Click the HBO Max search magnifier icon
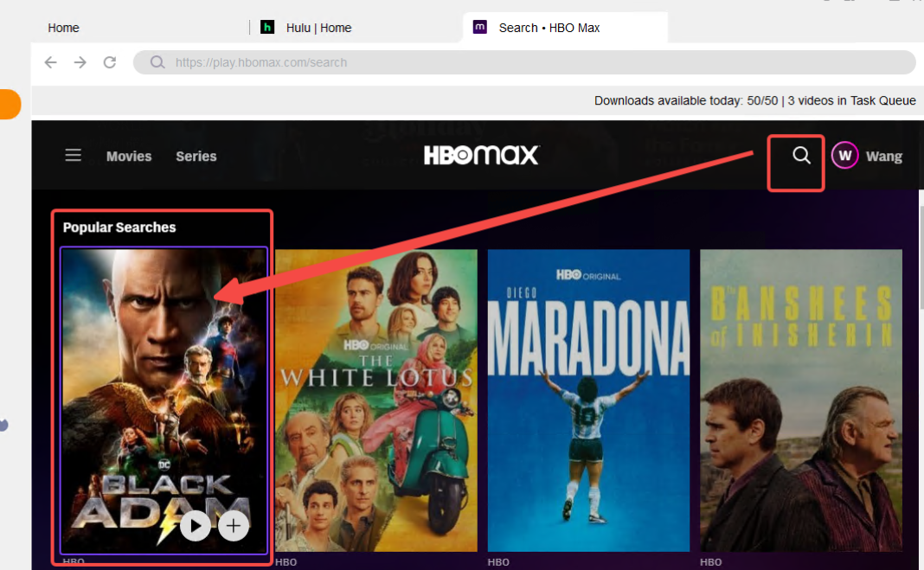Screen dimensions: 924x570 click(801, 156)
